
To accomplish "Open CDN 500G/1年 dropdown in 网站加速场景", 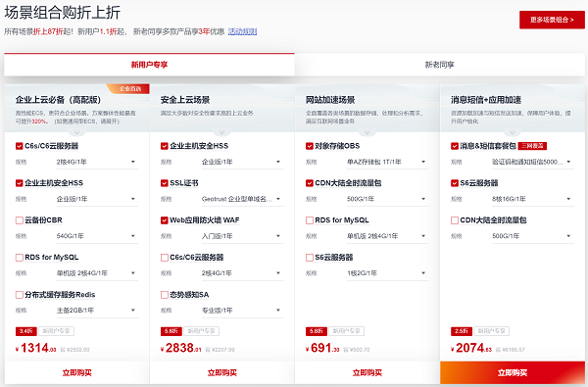I will (387, 199).
